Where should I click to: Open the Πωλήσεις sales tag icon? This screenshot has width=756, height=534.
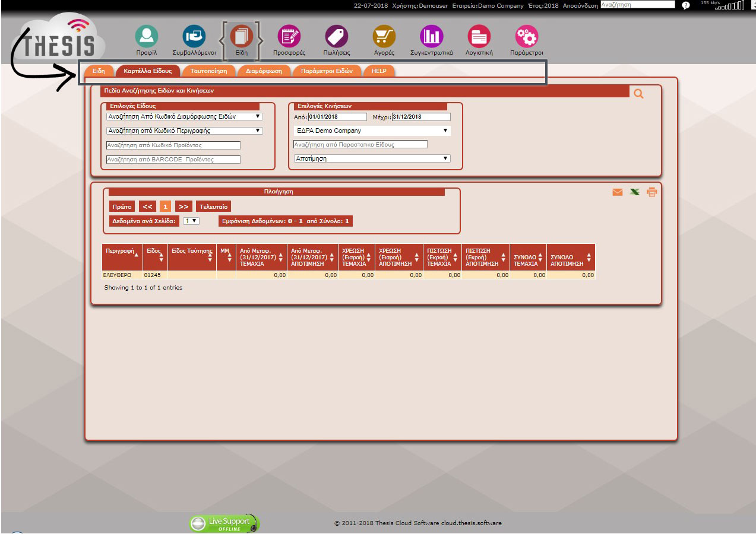click(336, 37)
